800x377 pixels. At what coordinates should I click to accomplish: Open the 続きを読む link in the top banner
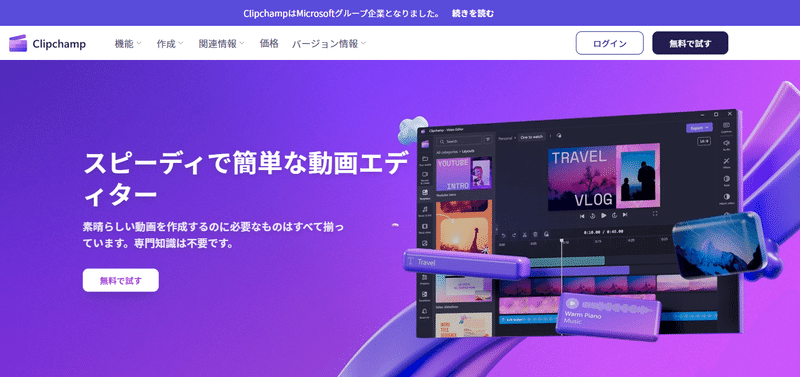coord(472,13)
